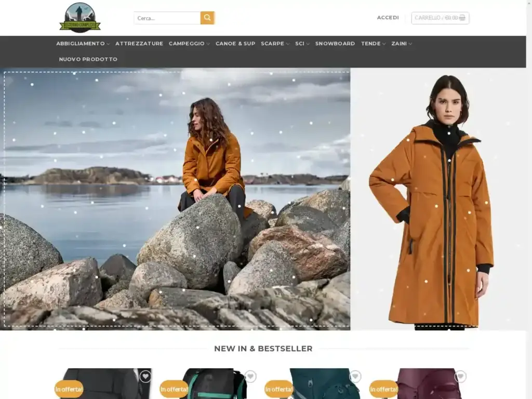Go to the Attrezzature menu item
532x399 pixels.
pos(139,44)
